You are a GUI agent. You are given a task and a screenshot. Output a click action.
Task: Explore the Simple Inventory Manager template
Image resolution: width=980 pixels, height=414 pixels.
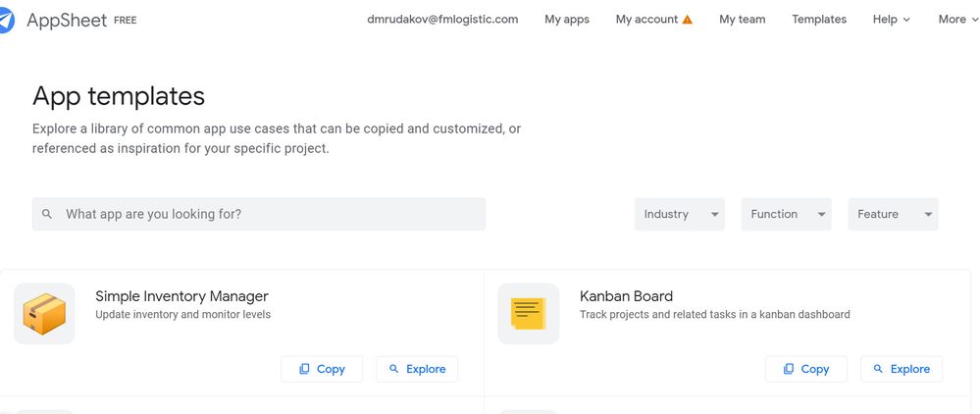pos(417,369)
